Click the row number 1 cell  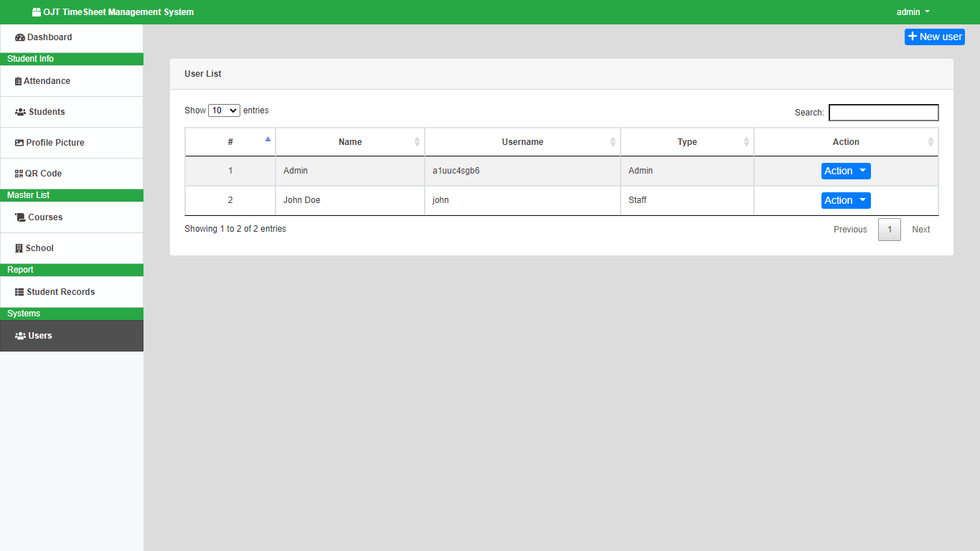click(x=230, y=171)
